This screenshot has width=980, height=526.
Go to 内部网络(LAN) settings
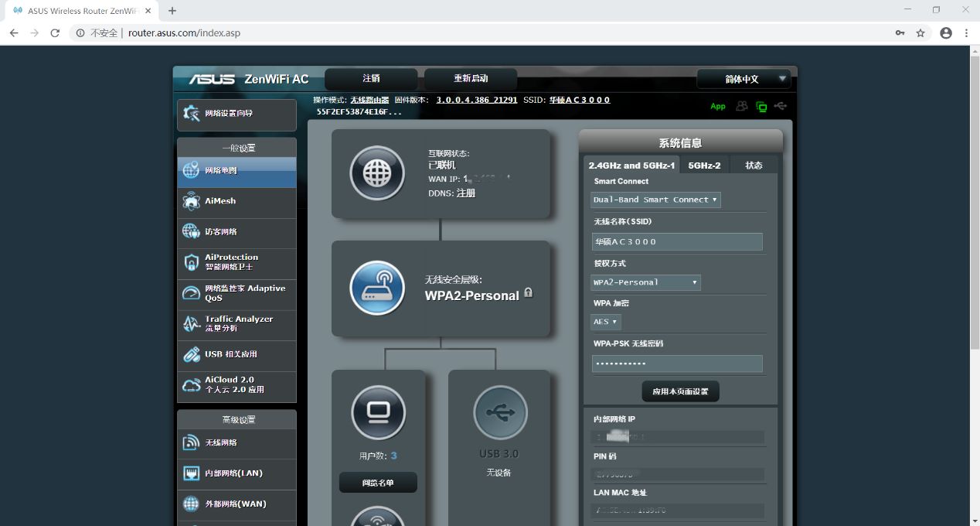[x=236, y=473]
